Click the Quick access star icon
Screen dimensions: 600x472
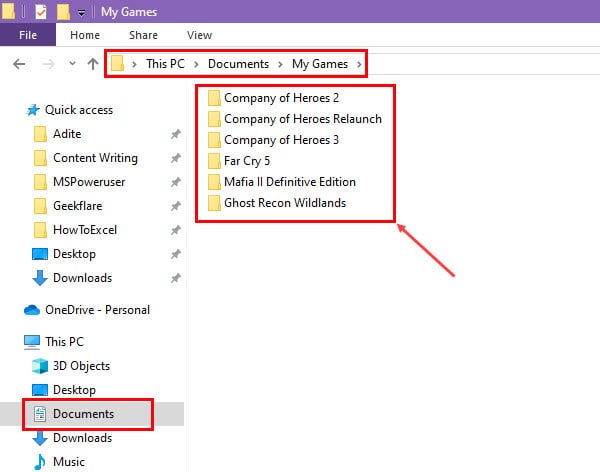tap(33, 110)
